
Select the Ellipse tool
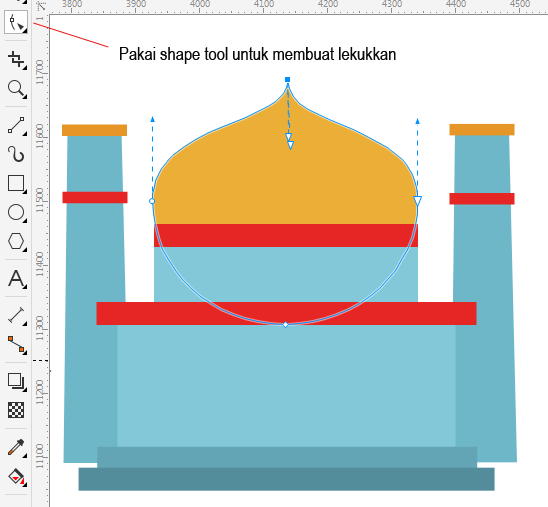(x=16, y=212)
